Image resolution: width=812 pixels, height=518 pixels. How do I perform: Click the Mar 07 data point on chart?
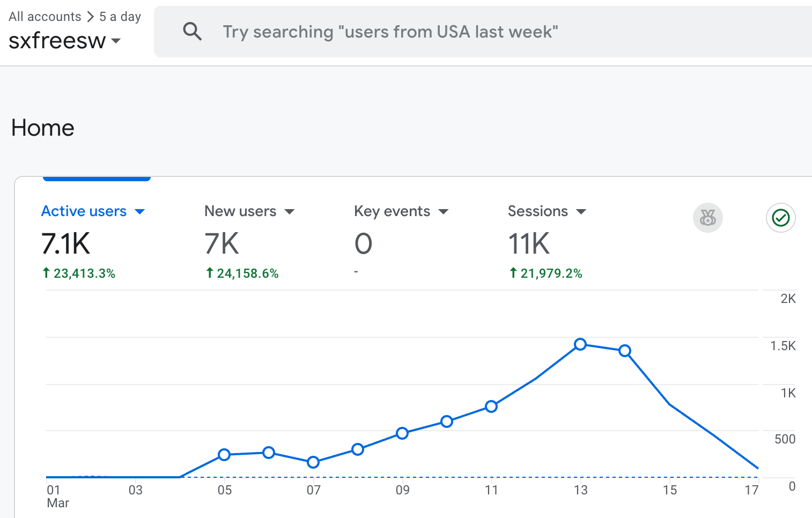[313, 462]
